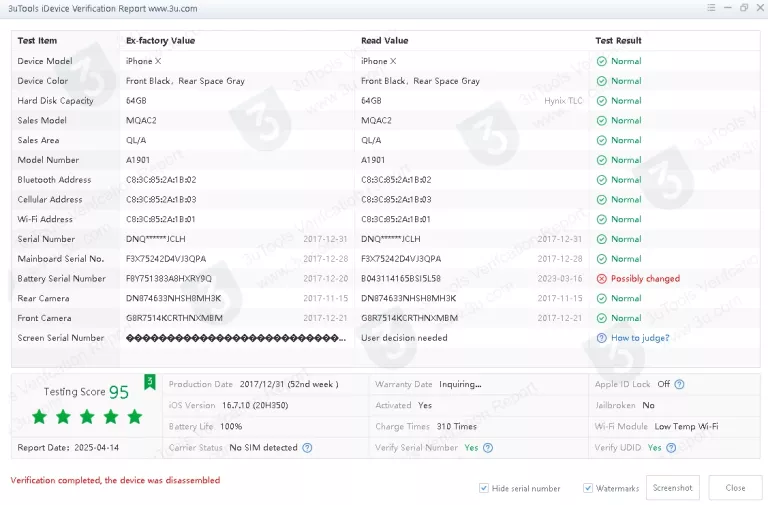
Task: Click the question icon beside How to judge
Action: tap(601, 338)
